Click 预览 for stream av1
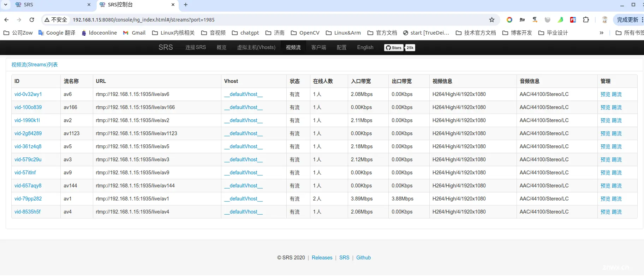The width and height of the screenshot is (644, 276). [x=605, y=199]
